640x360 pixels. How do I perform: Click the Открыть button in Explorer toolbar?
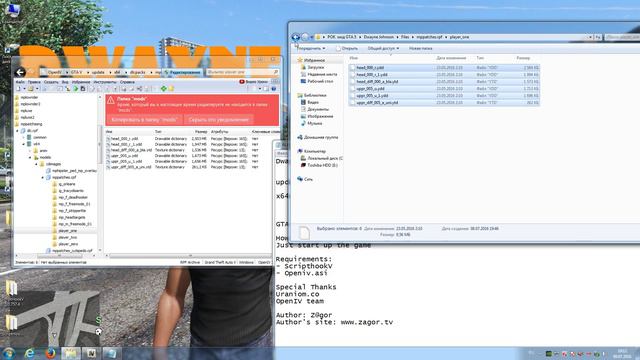pos(347,49)
